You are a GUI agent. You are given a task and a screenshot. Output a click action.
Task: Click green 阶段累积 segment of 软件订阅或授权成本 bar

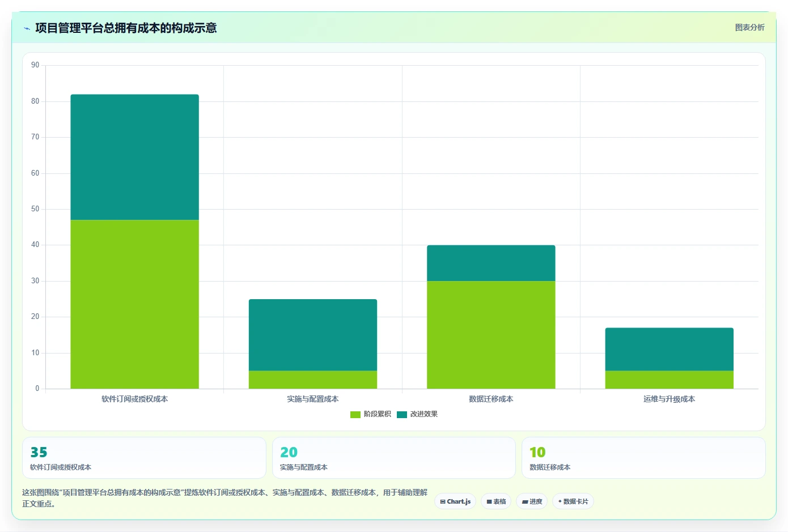(134, 304)
